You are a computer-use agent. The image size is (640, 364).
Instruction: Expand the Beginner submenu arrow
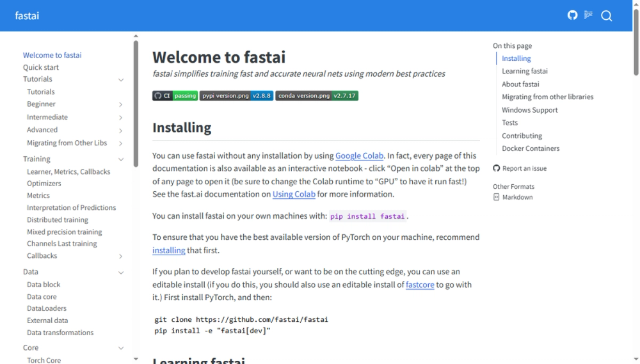(121, 104)
